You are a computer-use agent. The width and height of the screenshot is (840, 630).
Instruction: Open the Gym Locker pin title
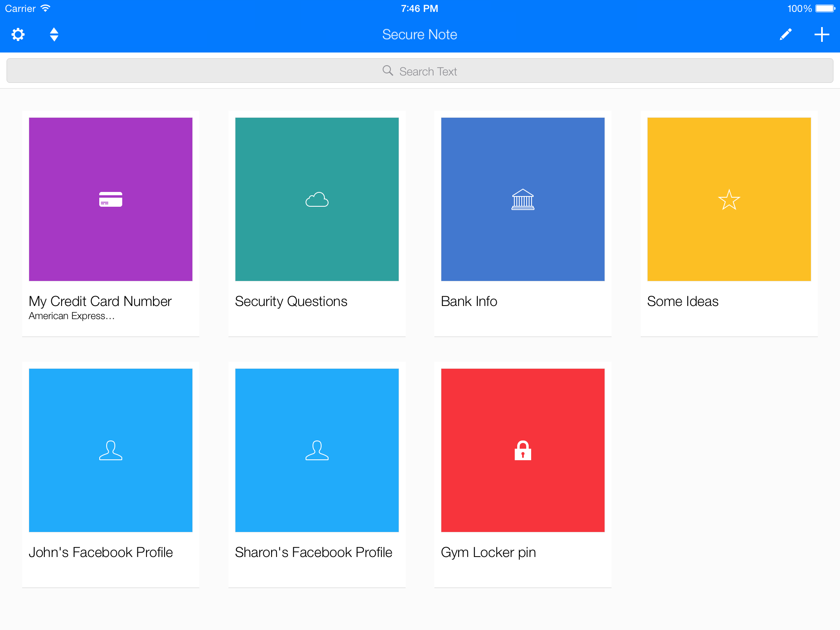[488, 552]
